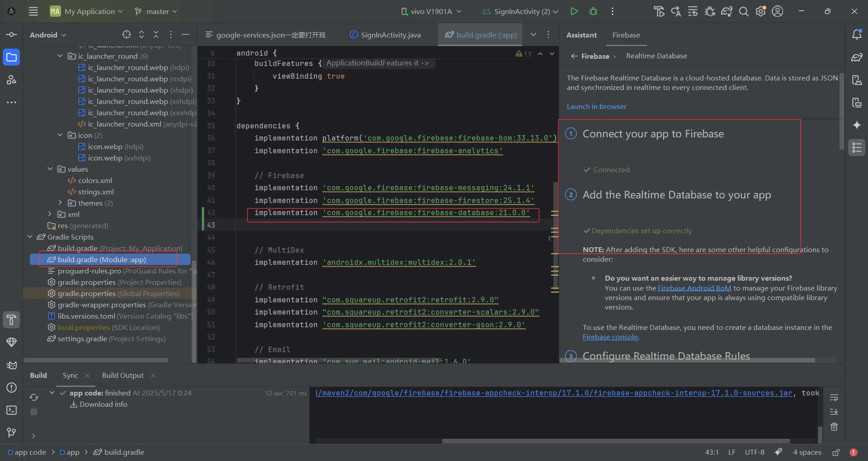Click the 4 spaces indent setting
This screenshot has width=868, height=461.
(x=807, y=452)
